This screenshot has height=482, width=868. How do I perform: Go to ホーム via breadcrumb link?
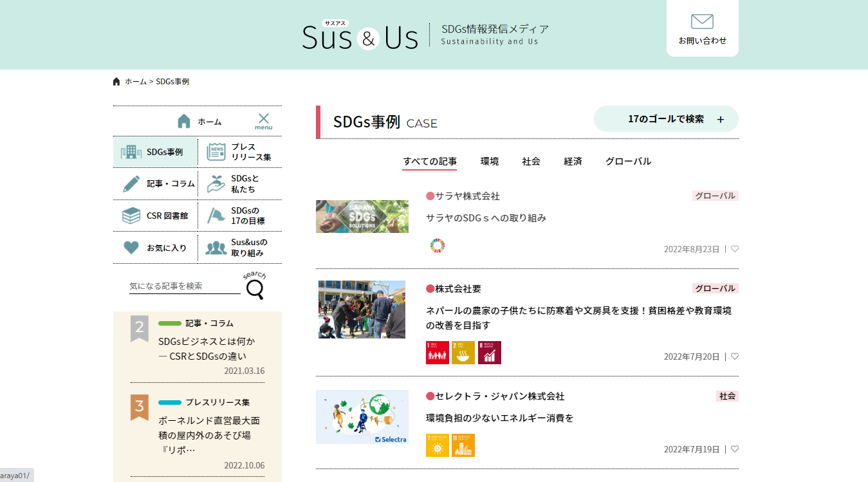pyautogui.click(x=136, y=82)
